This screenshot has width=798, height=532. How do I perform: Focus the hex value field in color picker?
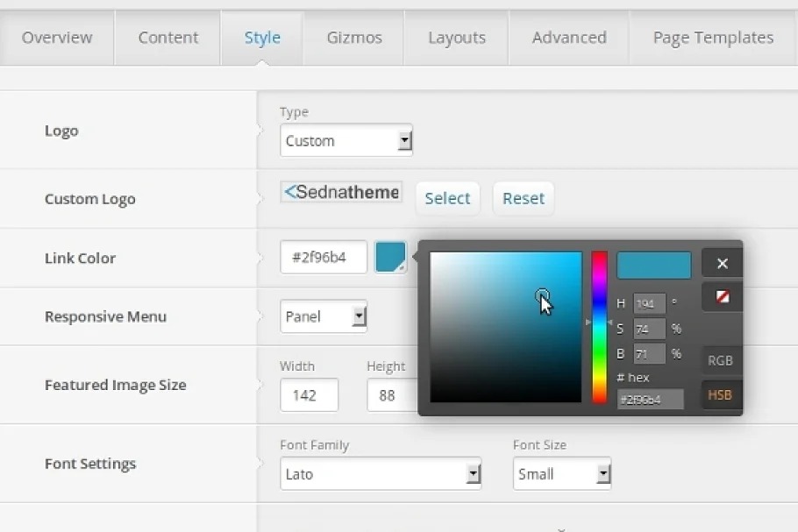650,400
